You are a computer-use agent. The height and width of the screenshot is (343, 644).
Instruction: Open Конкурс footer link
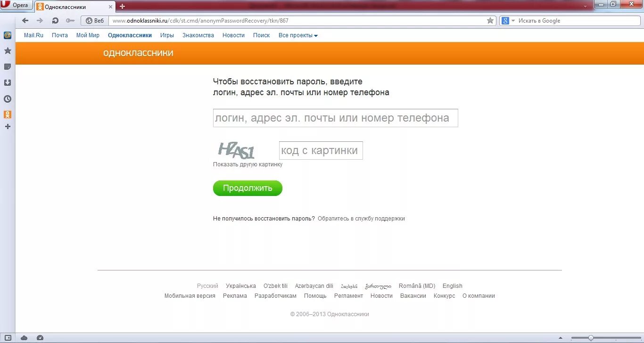click(x=444, y=296)
